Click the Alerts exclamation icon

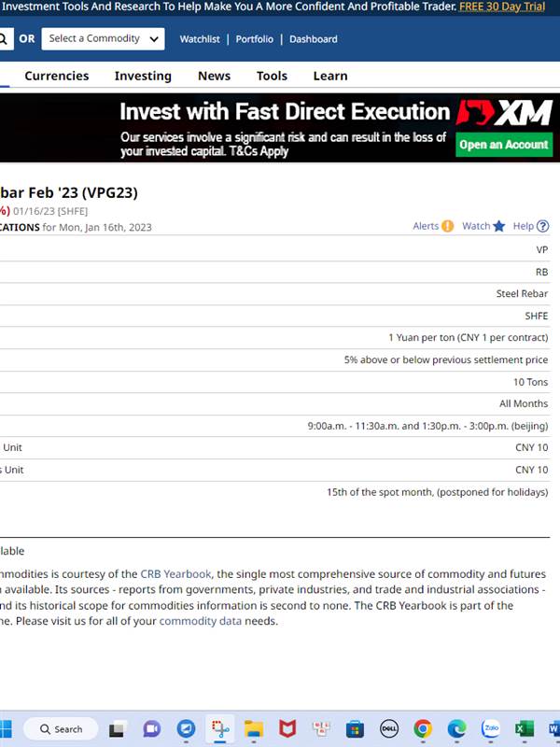coord(447,226)
